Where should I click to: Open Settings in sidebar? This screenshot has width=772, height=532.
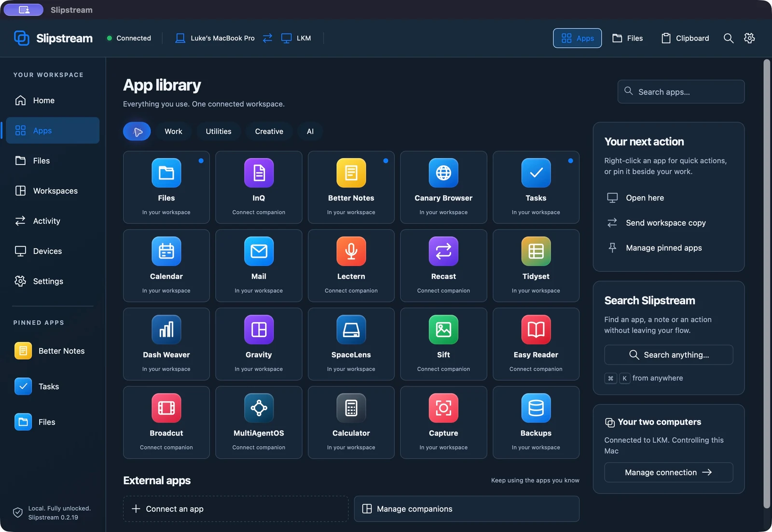coord(53,281)
